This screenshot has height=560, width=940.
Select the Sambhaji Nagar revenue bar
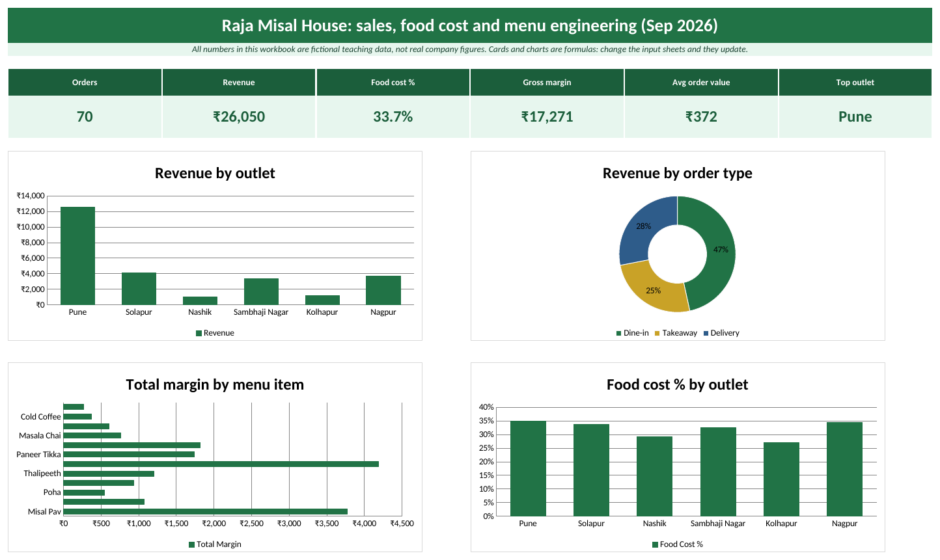click(261, 291)
